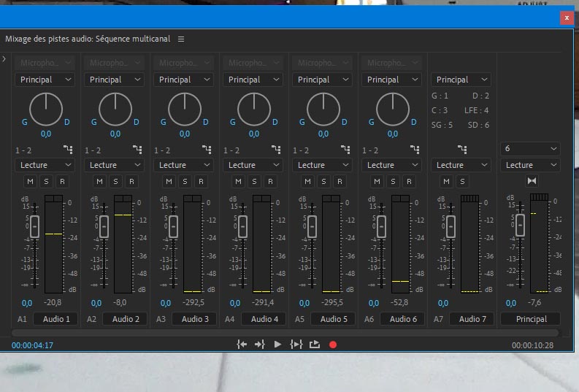Start playback with the Play button

277,345
